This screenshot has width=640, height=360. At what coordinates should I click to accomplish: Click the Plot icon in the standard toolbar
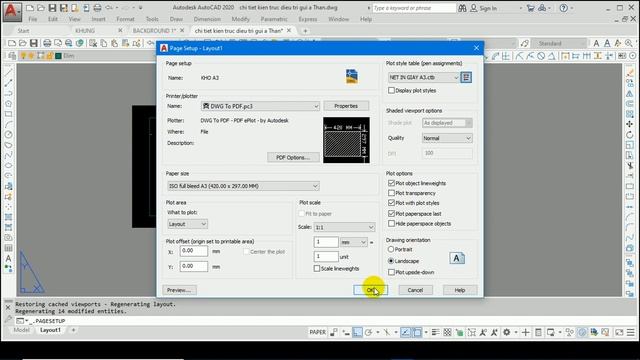pos(47,43)
